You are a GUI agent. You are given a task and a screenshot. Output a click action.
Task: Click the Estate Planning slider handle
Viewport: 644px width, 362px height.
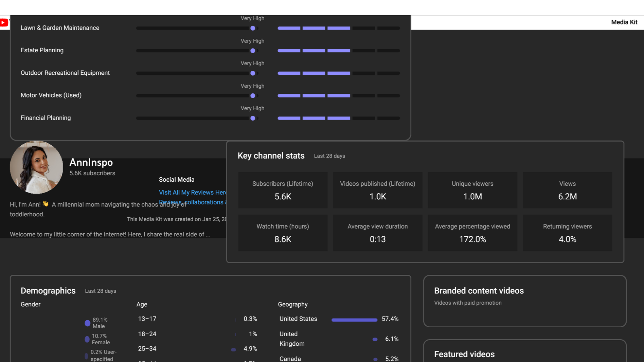[x=253, y=51]
